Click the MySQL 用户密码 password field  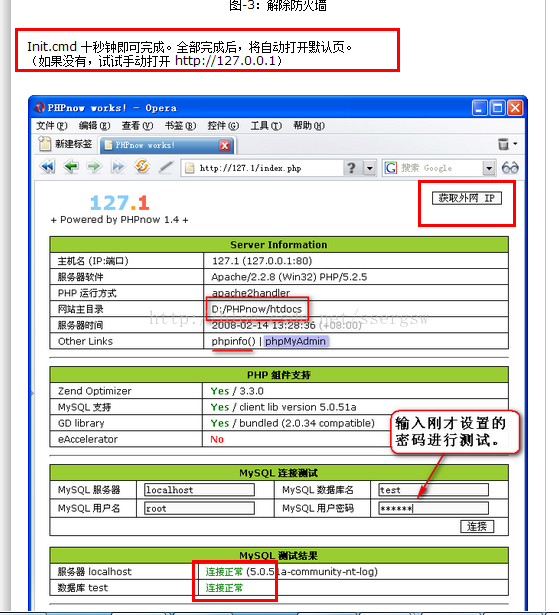(x=433, y=508)
